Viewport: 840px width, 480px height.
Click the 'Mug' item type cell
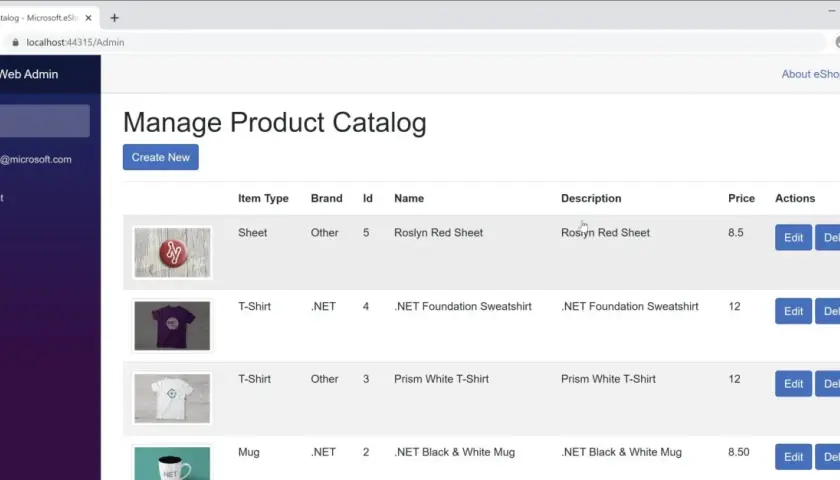[249, 452]
